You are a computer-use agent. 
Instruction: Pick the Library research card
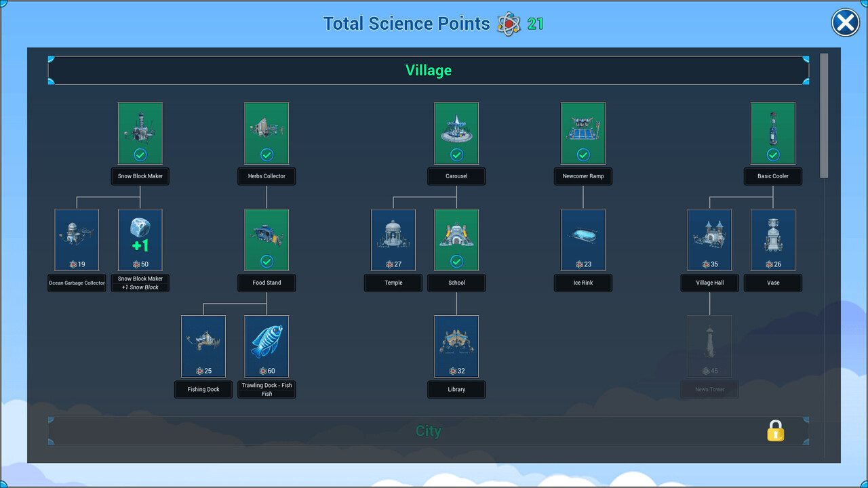pyautogui.click(x=456, y=346)
